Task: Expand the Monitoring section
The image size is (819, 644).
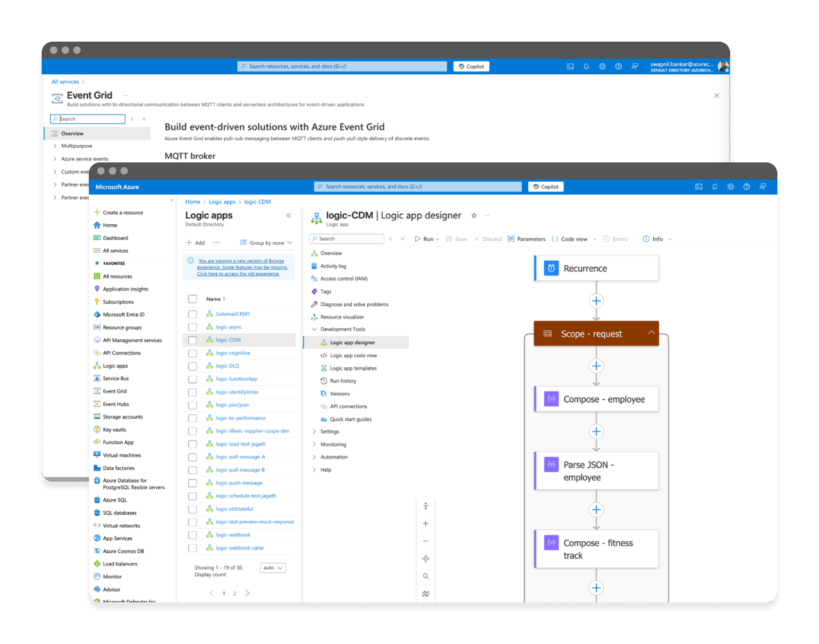Action: click(334, 444)
